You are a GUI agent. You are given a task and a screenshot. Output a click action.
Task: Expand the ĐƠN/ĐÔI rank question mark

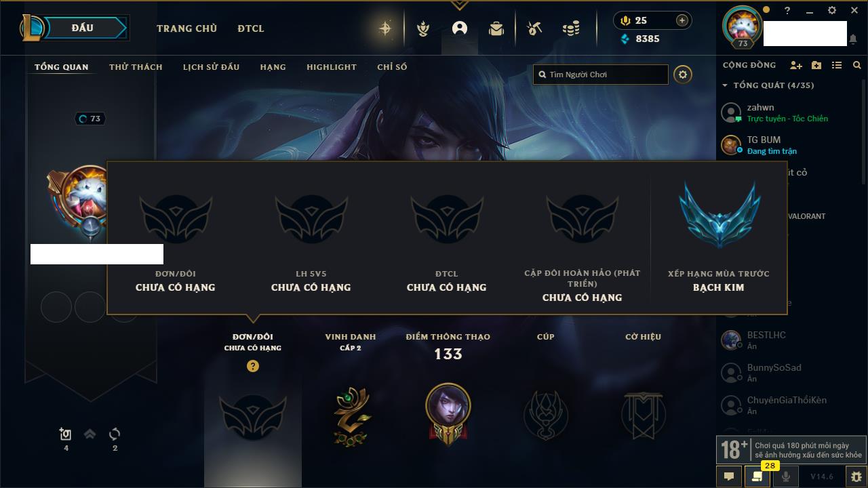253,366
